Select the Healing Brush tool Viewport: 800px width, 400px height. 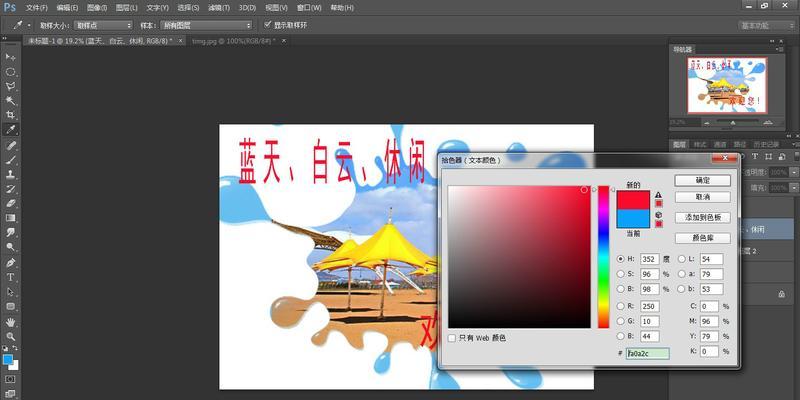(10, 145)
